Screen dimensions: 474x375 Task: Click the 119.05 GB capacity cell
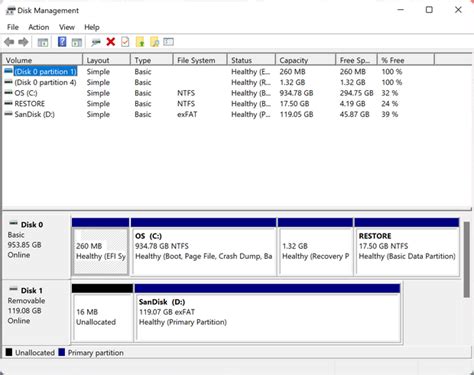coord(296,114)
